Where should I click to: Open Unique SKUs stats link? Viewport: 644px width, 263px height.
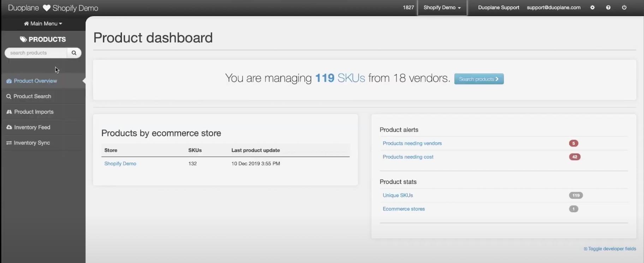click(x=398, y=195)
